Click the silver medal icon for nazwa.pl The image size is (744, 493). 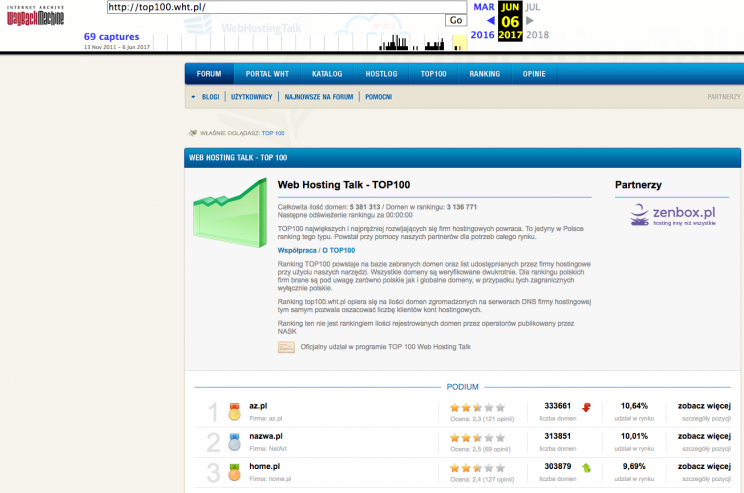click(x=234, y=442)
